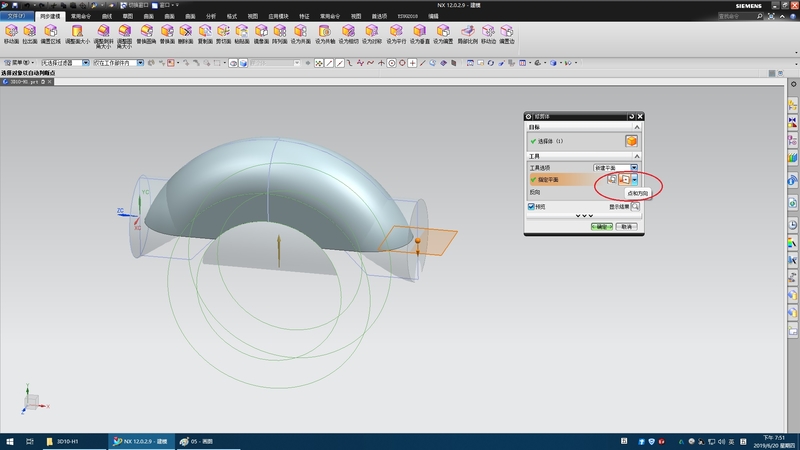Click the 显示结果 magnifier icon
Image resolution: width=800 pixels, height=450 pixels.
click(634, 207)
